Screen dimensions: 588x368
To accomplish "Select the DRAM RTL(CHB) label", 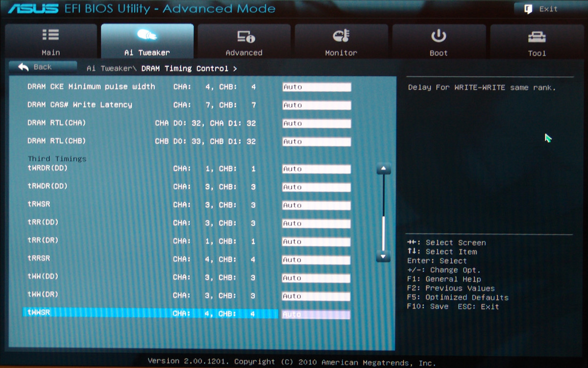I will pos(57,141).
